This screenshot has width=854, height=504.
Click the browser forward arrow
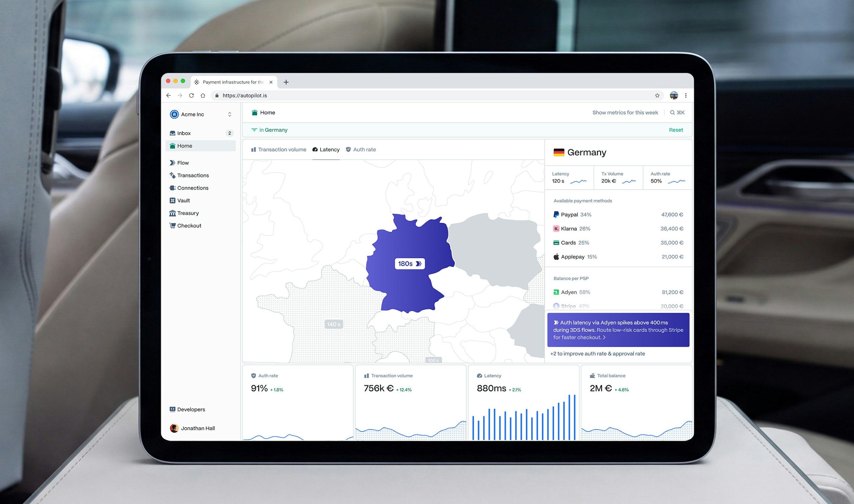(180, 95)
